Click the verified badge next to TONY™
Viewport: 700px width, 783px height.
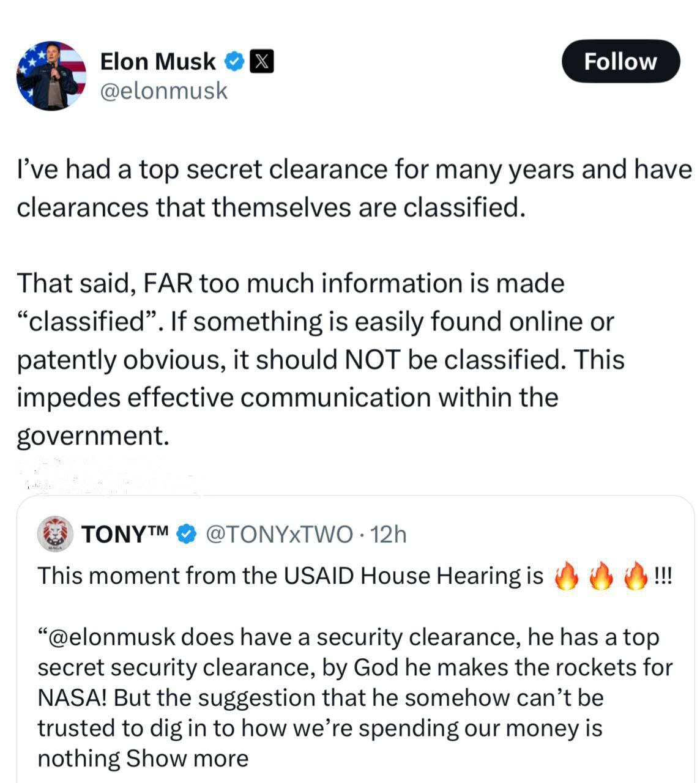(187, 534)
